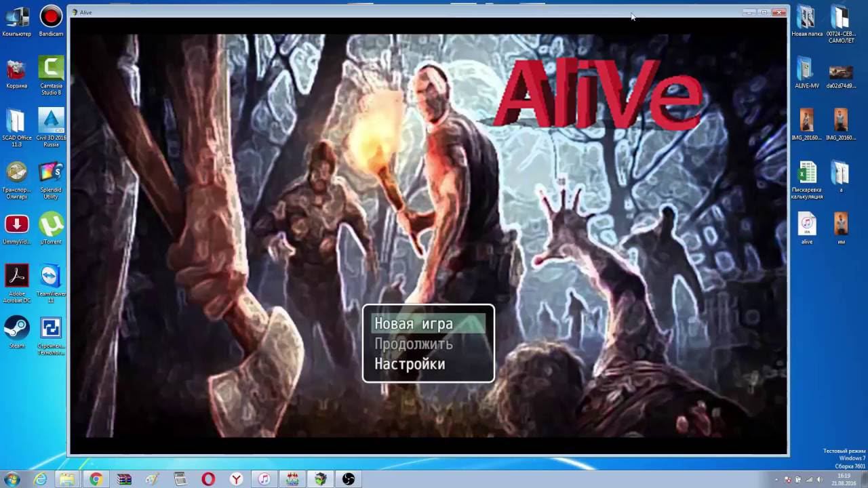Image resolution: width=868 pixels, height=488 pixels.
Task: Close the Alive game window
Action: pyautogui.click(x=778, y=12)
